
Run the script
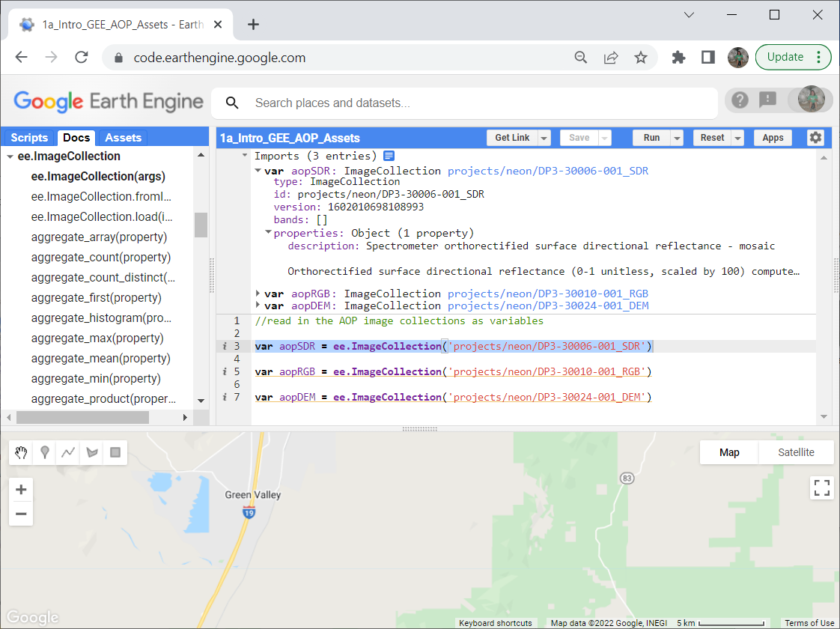point(651,138)
